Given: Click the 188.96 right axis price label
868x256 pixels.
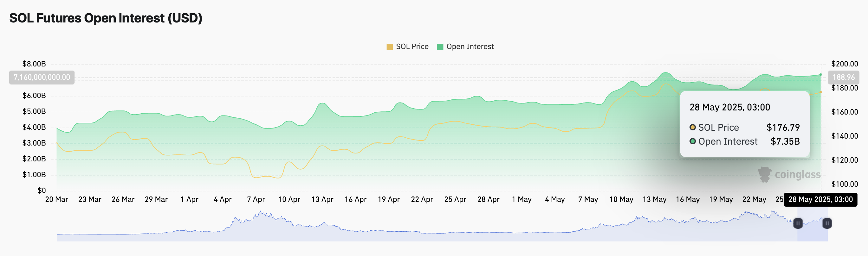Looking at the screenshot, I should (x=843, y=78).
